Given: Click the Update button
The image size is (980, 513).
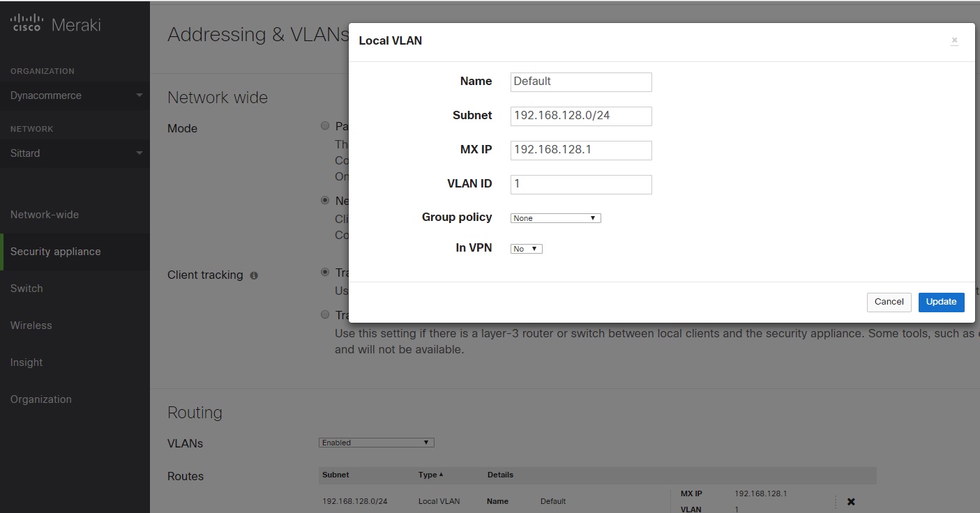Looking at the screenshot, I should point(941,302).
